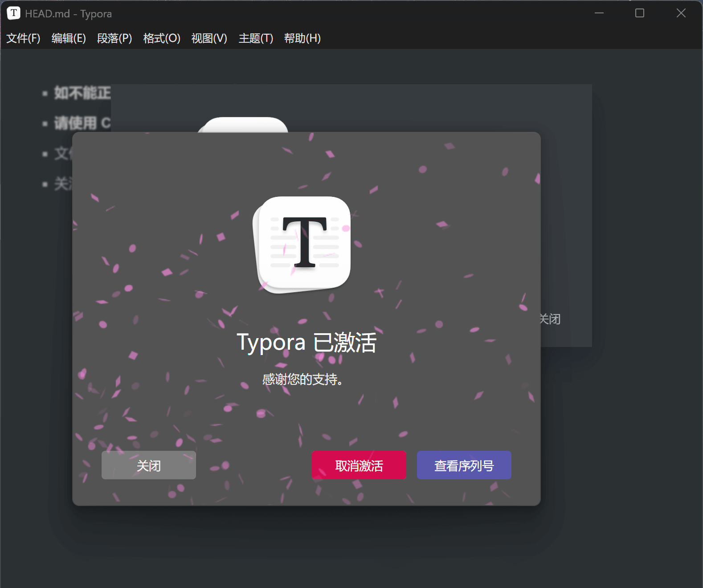The image size is (703, 588).
Task: Open the 视图(V) menu
Action: [x=209, y=38]
